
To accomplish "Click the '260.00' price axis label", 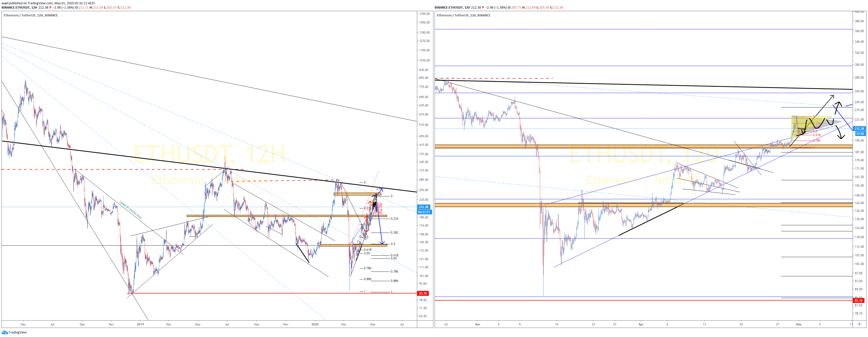I will (859, 91).
